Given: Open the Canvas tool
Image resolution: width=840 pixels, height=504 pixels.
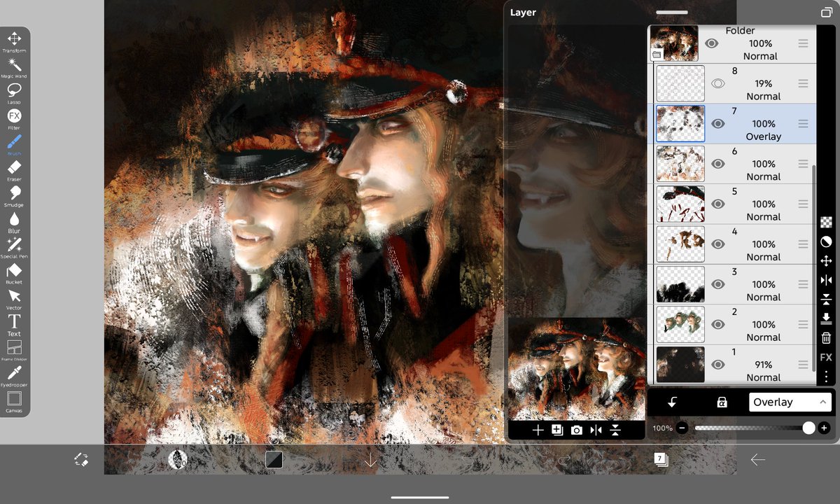Looking at the screenshot, I should coord(14,402).
